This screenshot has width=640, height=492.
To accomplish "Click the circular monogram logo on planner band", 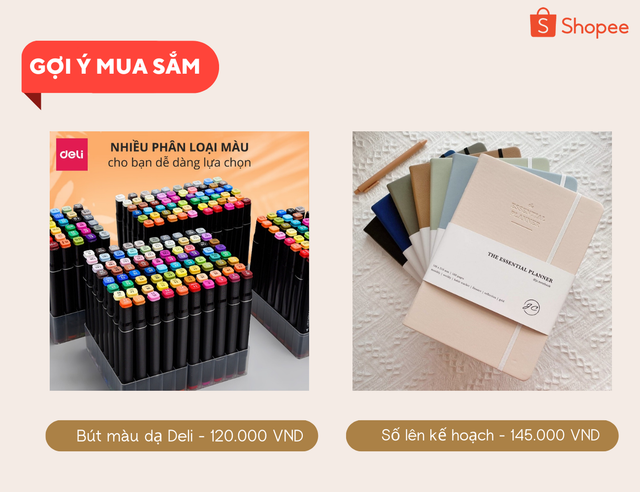I will [531, 307].
